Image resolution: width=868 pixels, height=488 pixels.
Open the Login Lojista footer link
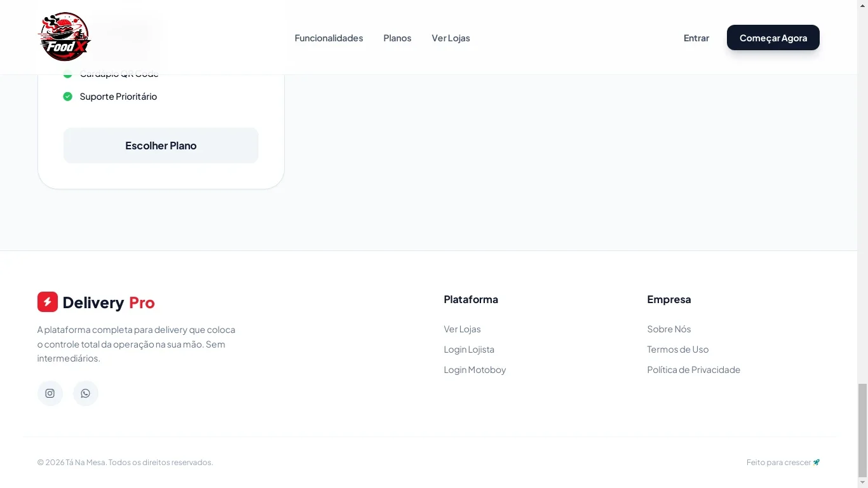tap(469, 349)
